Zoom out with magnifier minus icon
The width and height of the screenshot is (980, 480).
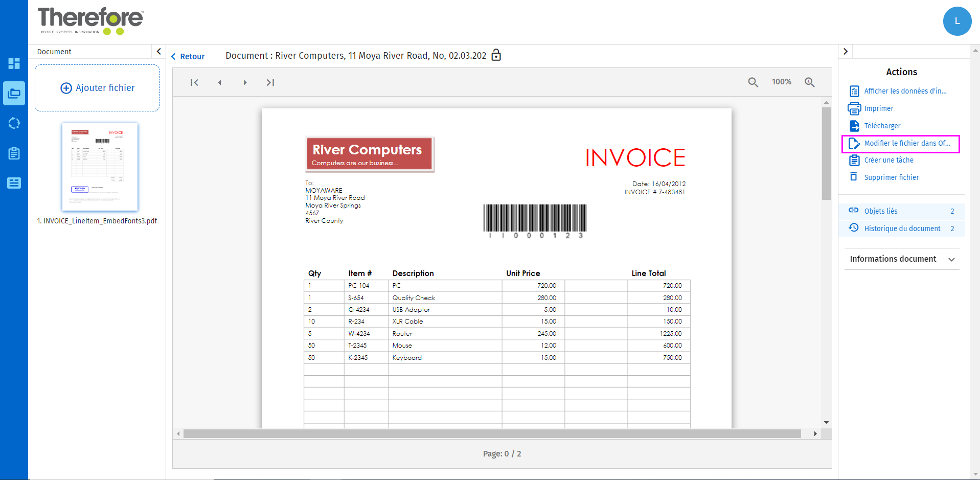(753, 82)
